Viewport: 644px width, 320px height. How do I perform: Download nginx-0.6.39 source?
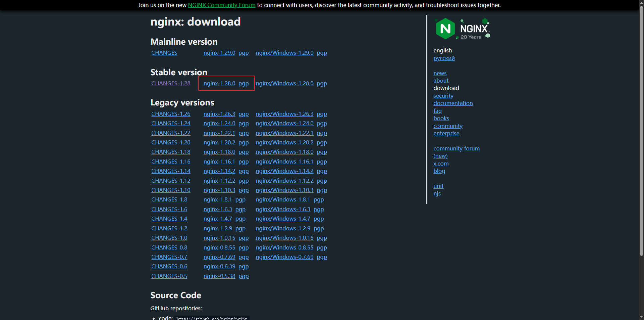click(219, 266)
